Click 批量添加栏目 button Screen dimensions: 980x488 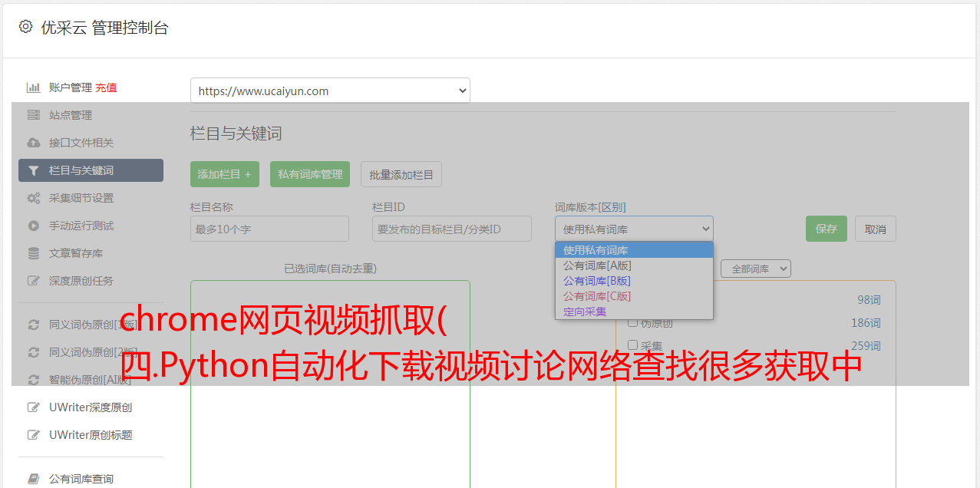coord(401,174)
